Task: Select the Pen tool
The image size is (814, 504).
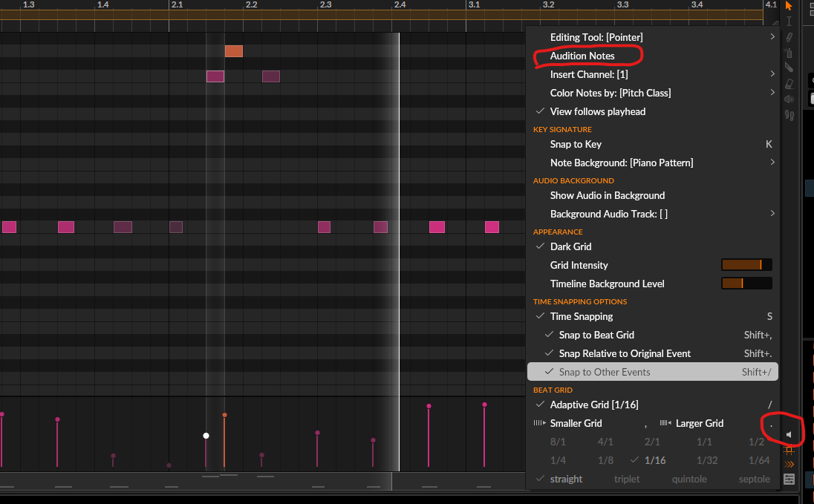Action: (789, 37)
